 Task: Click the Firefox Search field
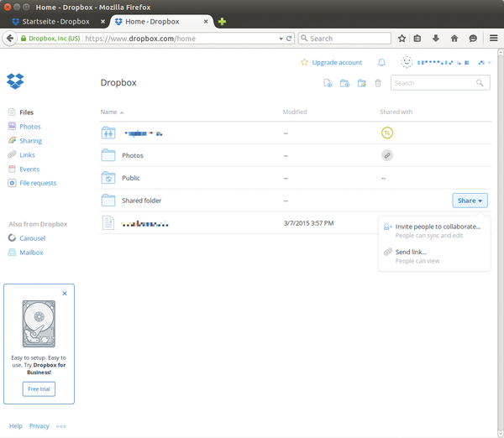click(x=344, y=39)
